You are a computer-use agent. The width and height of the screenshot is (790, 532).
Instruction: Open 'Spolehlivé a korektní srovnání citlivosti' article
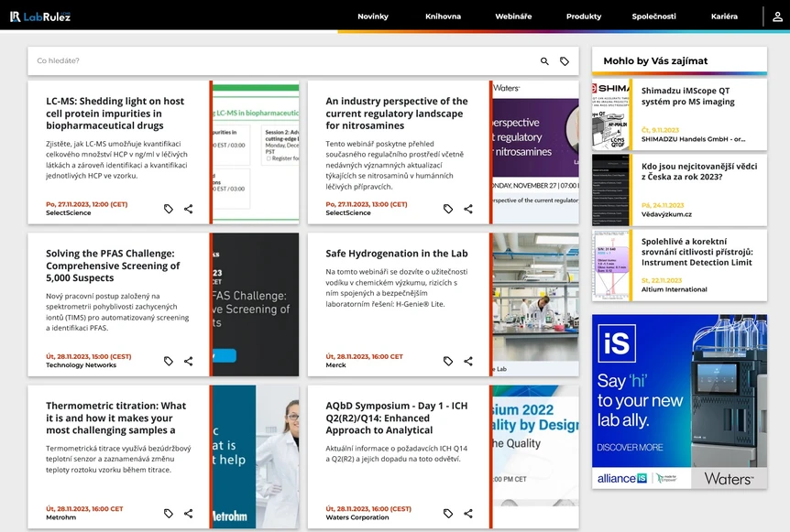tap(697, 252)
